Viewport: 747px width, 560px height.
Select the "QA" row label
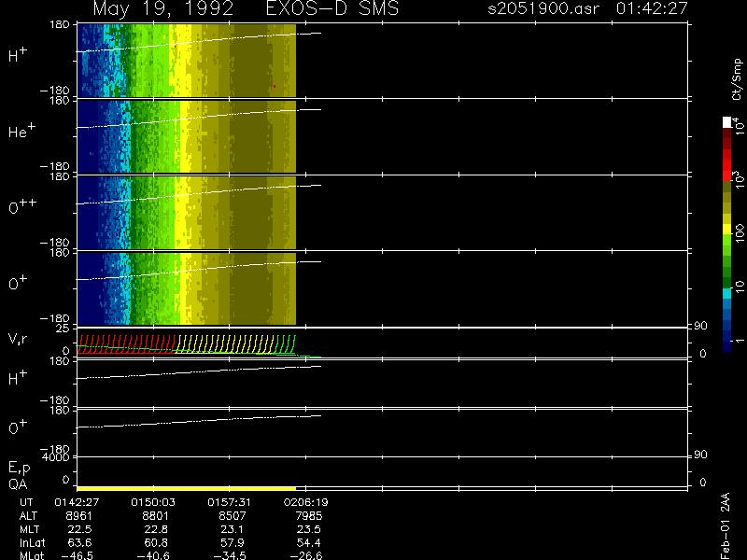18,484
